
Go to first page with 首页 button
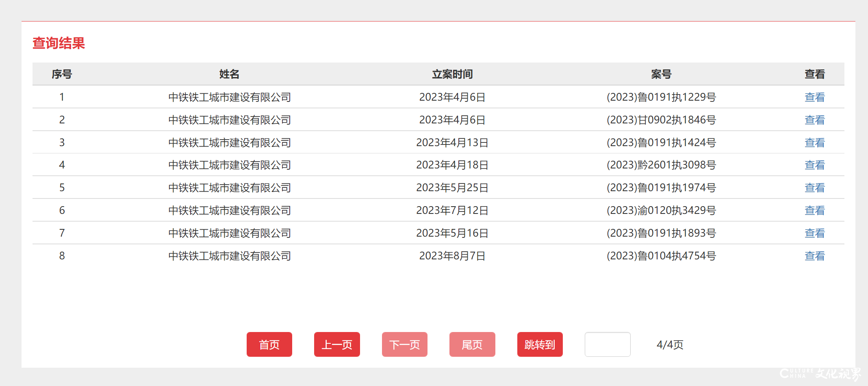[x=269, y=344]
